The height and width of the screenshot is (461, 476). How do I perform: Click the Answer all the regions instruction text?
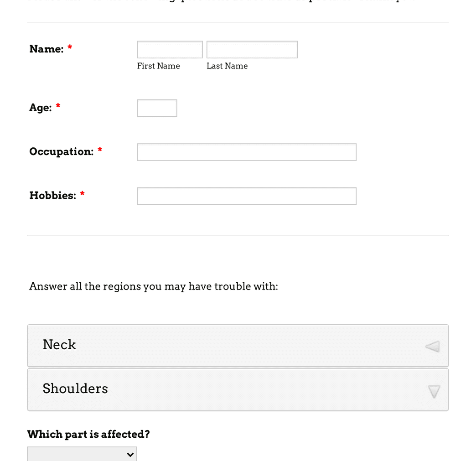(153, 286)
